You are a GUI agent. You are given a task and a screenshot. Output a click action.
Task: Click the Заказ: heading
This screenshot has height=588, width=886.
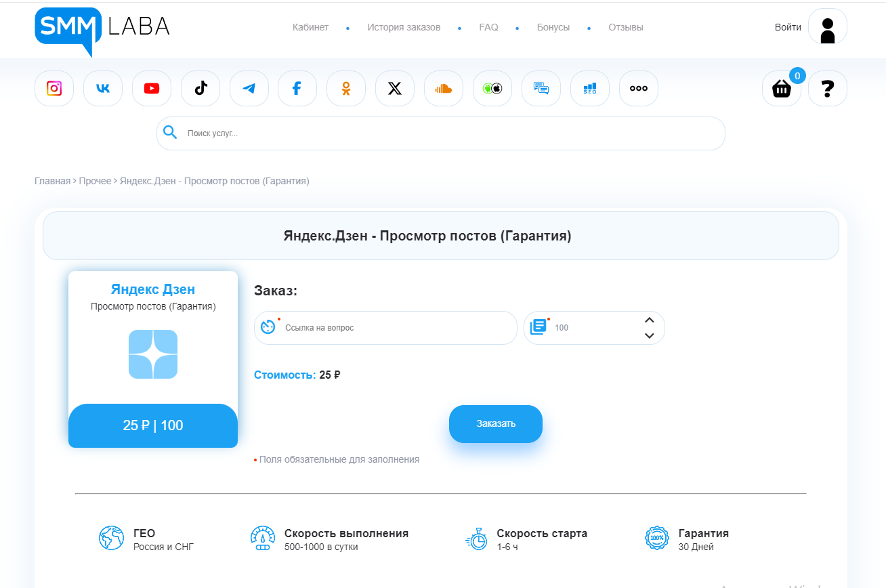(x=276, y=291)
